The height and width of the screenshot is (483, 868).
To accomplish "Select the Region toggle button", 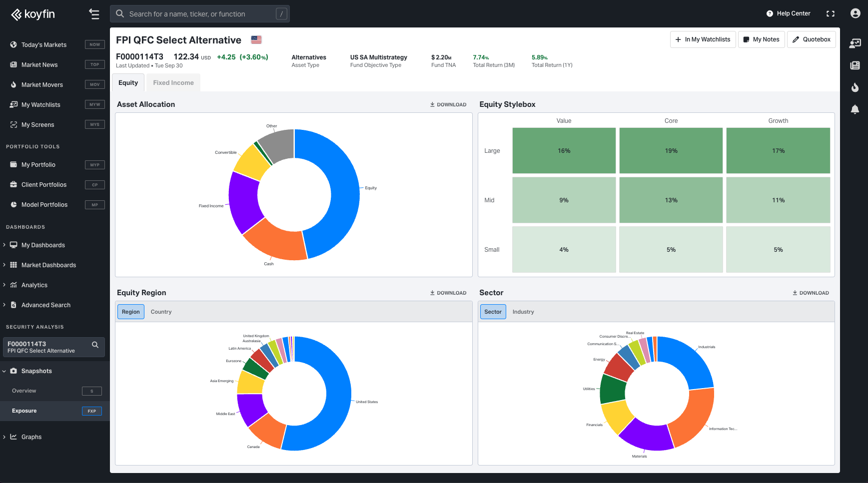I will click(x=131, y=312).
